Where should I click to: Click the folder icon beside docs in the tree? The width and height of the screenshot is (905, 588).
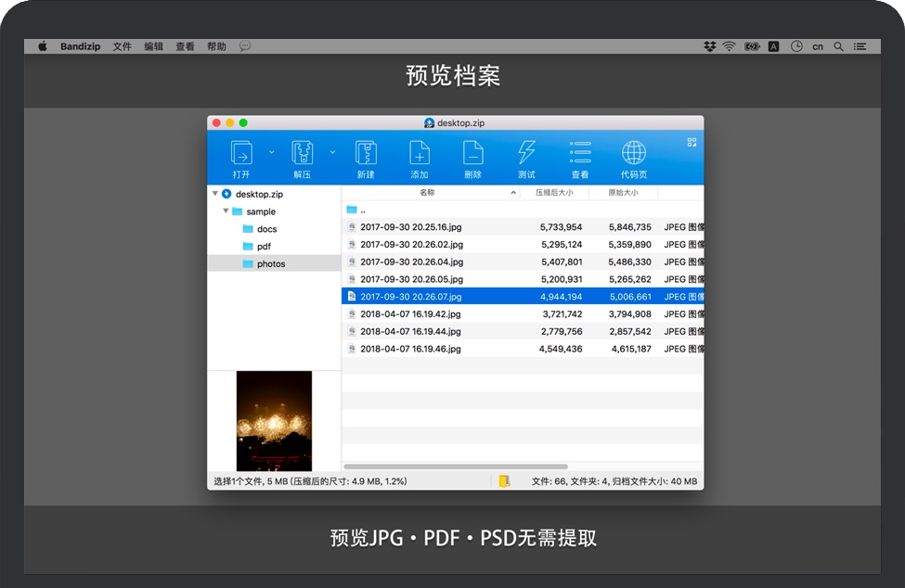pos(248,229)
